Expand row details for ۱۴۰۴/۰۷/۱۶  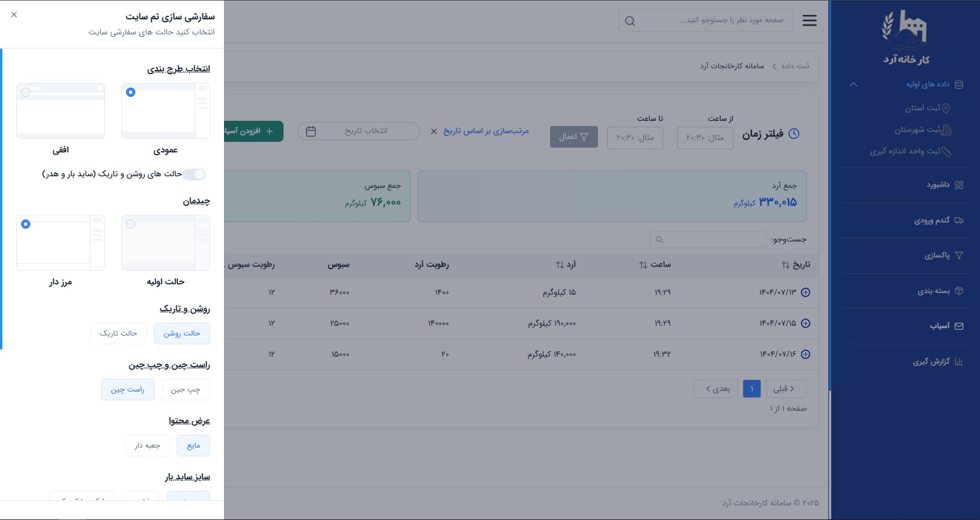806,354
